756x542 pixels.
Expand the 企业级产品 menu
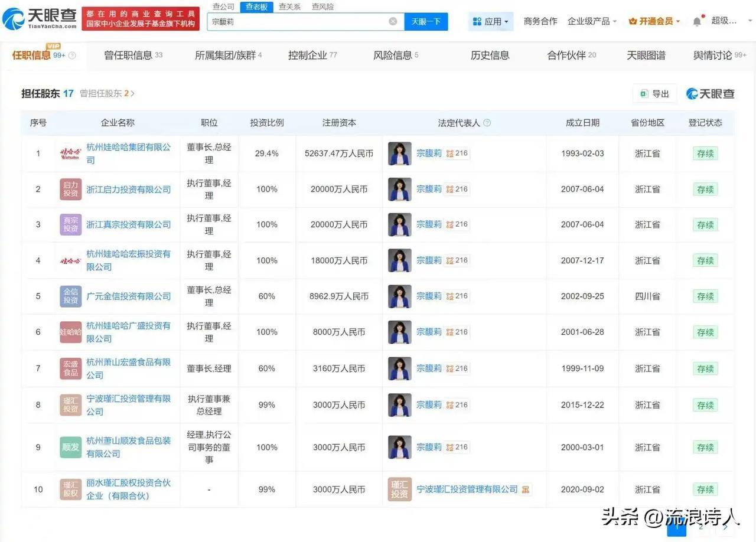[592, 21]
